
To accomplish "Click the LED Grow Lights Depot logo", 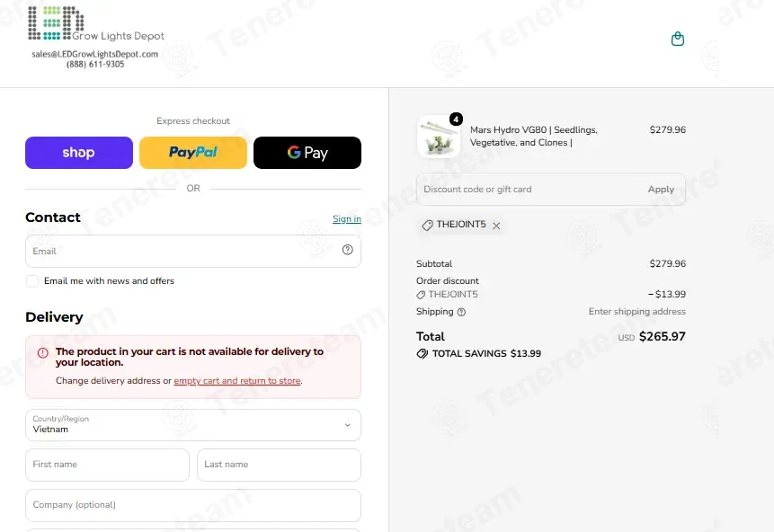I will 95,23.
